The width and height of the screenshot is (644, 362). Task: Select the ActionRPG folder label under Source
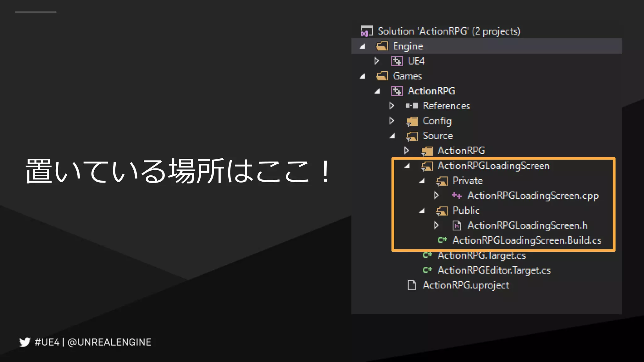tap(461, 151)
